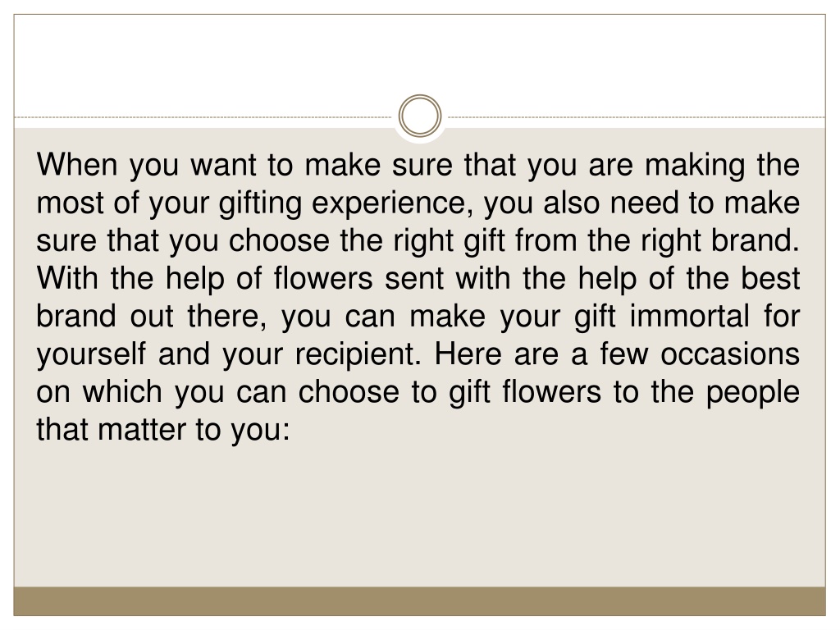Click the word "choose" in third line
The height and width of the screenshot is (630, 840).
click(x=279, y=240)
